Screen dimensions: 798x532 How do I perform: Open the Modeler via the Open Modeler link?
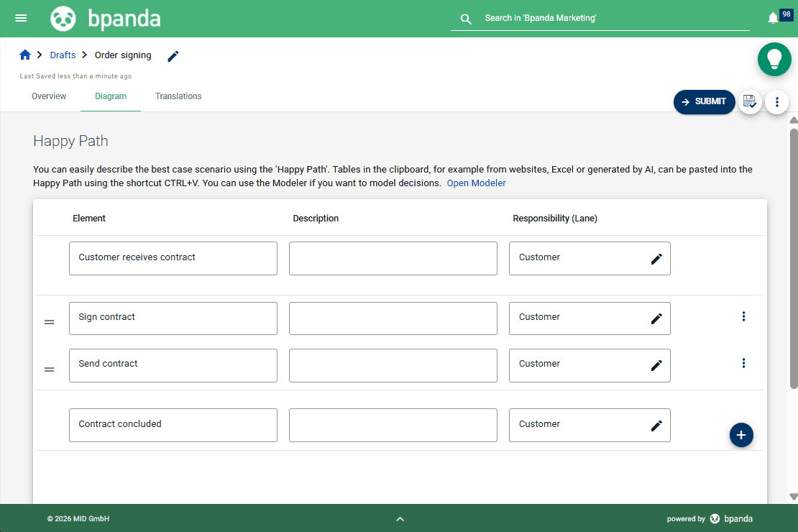coord(476,183)
